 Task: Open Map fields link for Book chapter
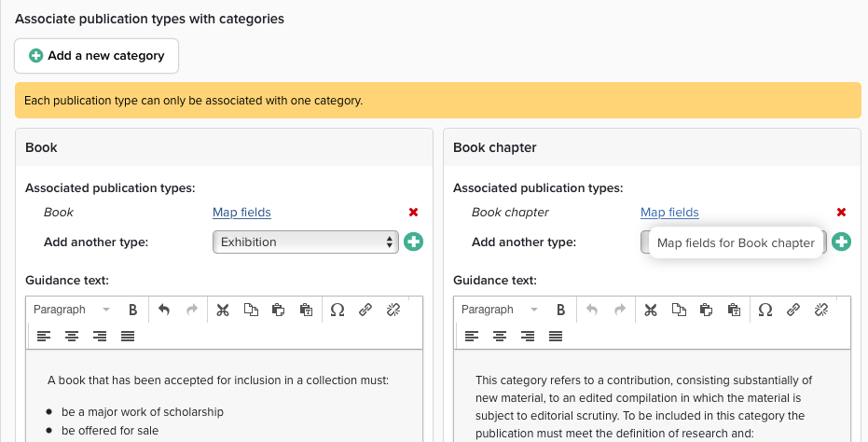click(669, 213)
